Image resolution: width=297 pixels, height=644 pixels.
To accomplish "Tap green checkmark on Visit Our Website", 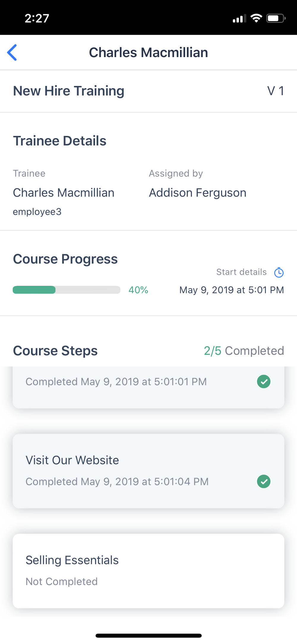I will click(x=263, y=482).
